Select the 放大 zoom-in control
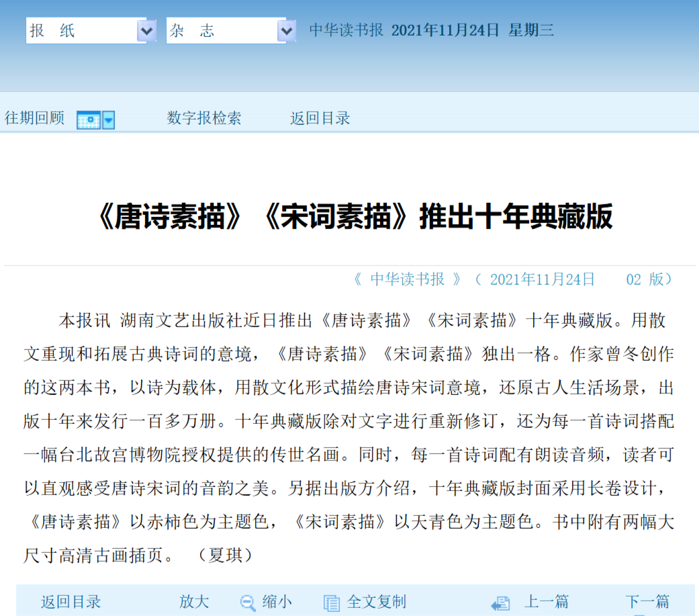Screen dimensions: 699x616 point(193,602)
